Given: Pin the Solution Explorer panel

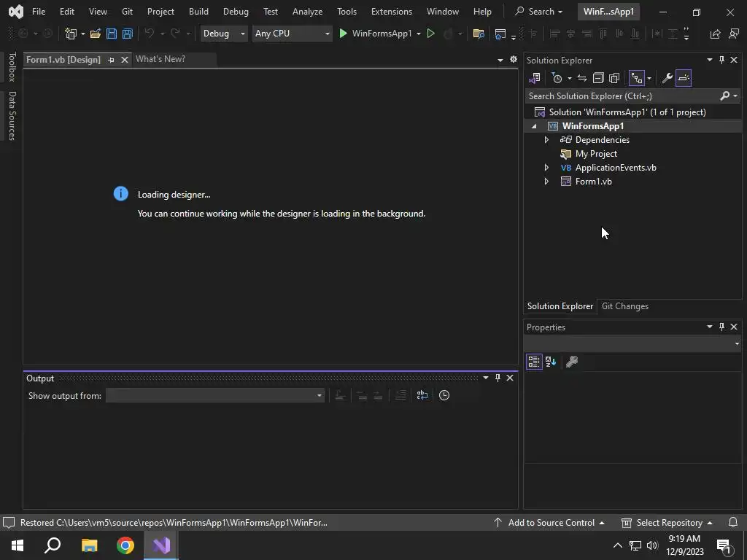Looking at the screenshot, I should pos(721,60).
